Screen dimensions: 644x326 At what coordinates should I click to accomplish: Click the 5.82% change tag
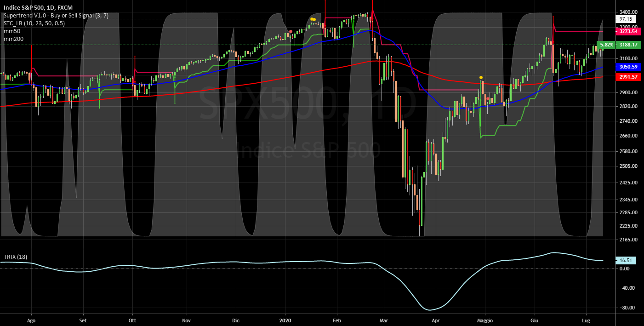(606, 45)
